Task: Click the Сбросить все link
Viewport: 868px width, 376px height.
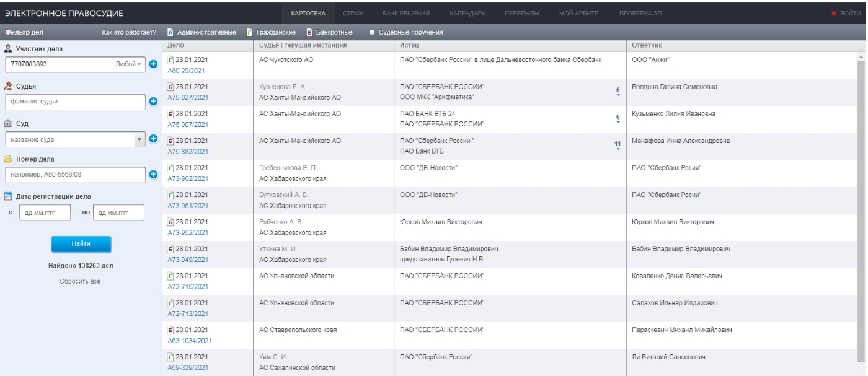Action: pyautogui.click(x=81, y=281)
